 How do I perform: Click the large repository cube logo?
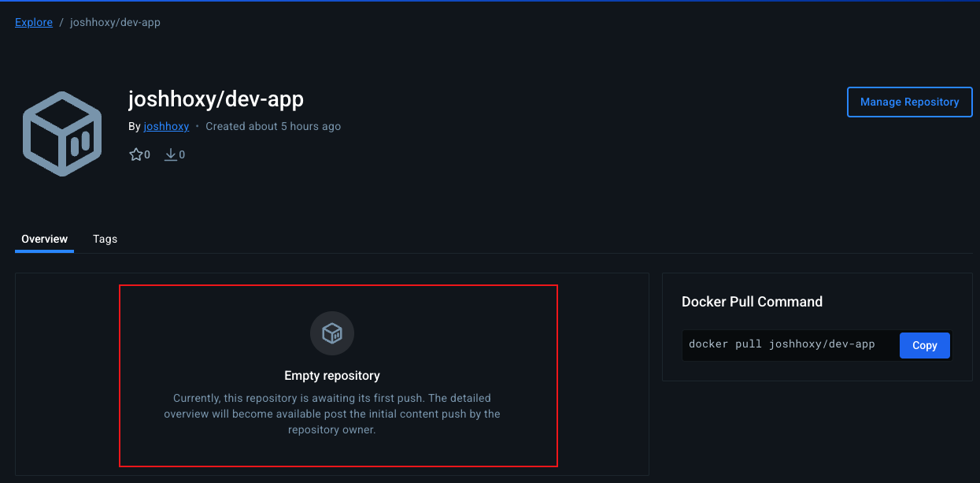point(62,133)
